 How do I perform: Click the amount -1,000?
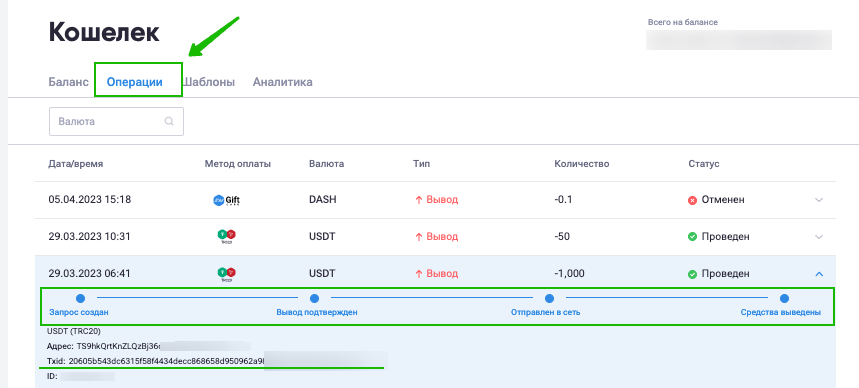[x=569, y=273]
